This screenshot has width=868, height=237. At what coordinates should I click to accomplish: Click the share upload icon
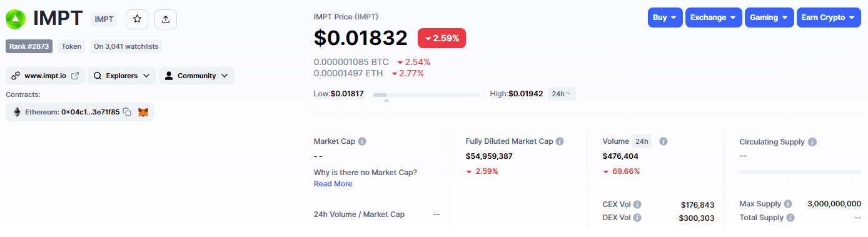pos(166,19)
